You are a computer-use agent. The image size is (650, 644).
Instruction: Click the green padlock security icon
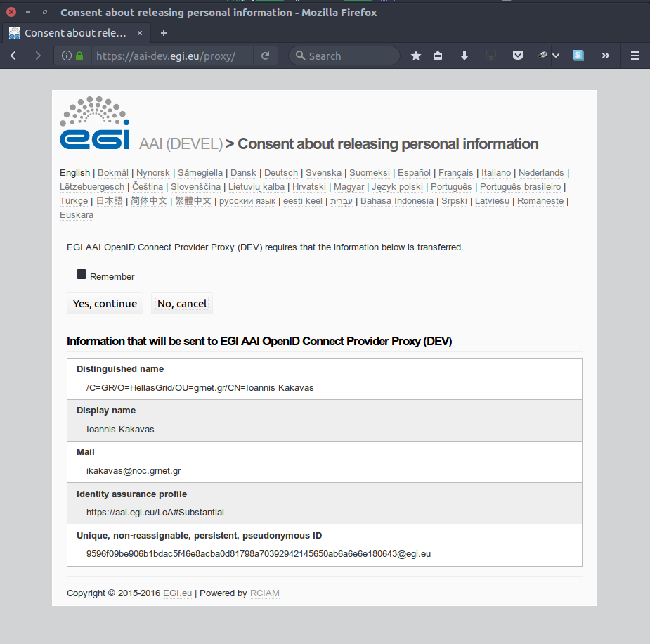(79, 56)
